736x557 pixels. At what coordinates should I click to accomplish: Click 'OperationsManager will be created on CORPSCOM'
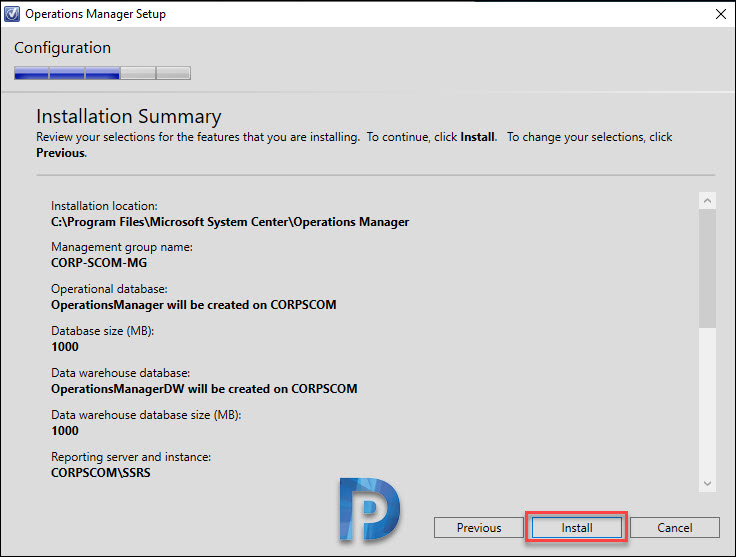[x=193, y=305]
